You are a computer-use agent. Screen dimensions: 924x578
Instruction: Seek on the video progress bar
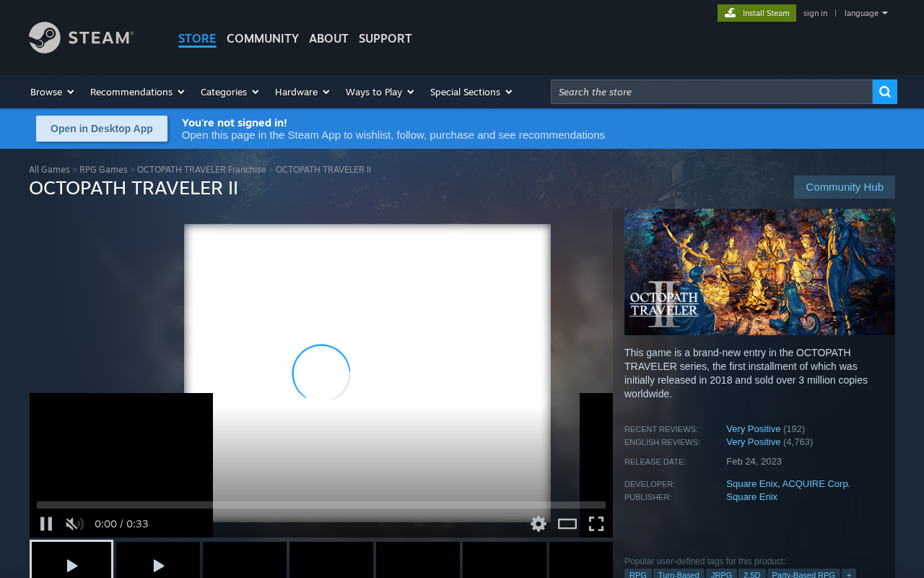coord(321,505)
